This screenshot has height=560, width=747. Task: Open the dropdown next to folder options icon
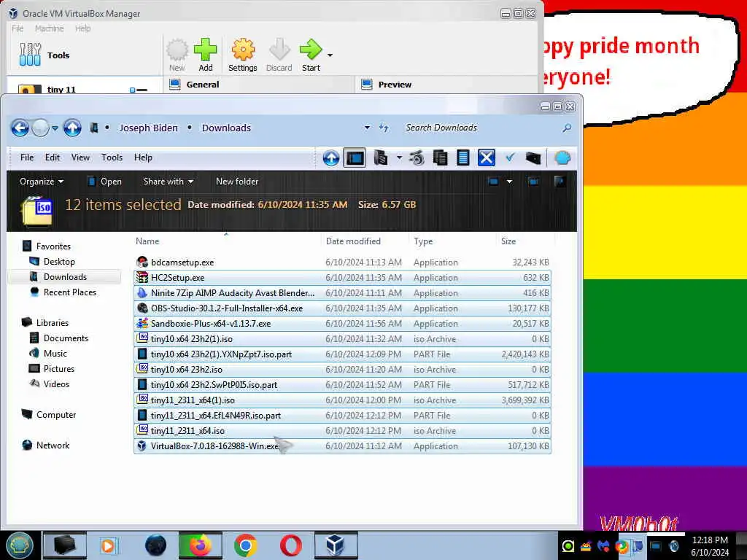point(399,157)
